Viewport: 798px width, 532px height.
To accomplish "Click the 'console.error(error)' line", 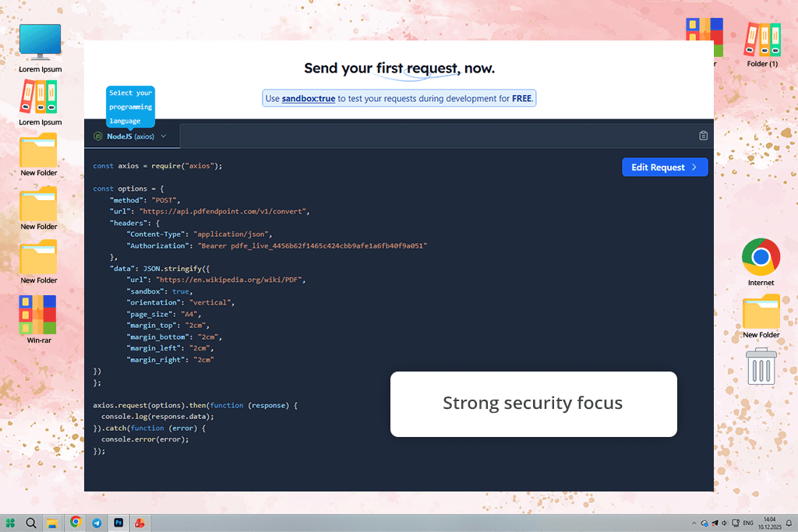I will coord(144,439).
